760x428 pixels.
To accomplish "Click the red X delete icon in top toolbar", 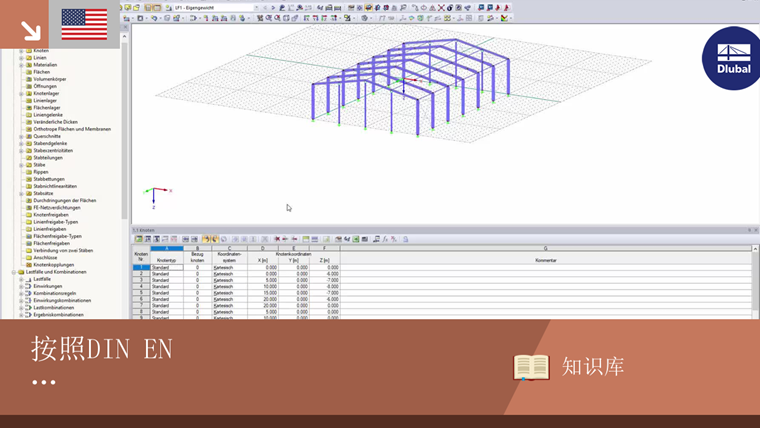I will click(x=441, y=8).
